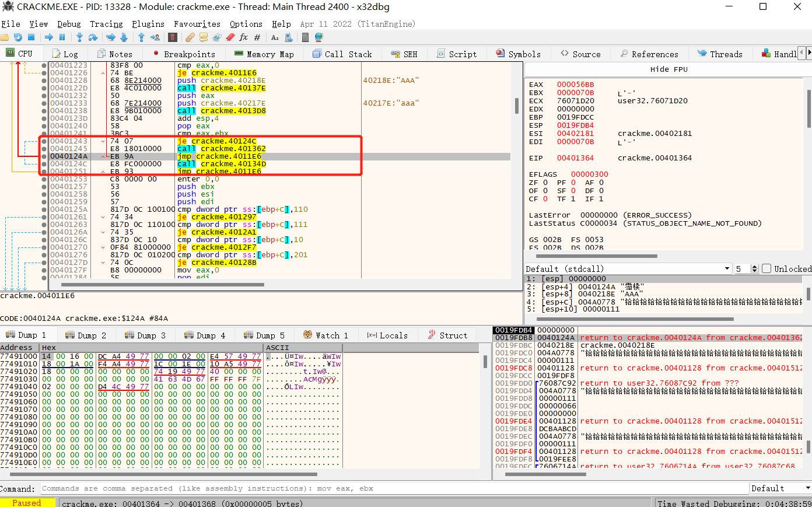Click the Run to user code icon

(x=155, y=37)
